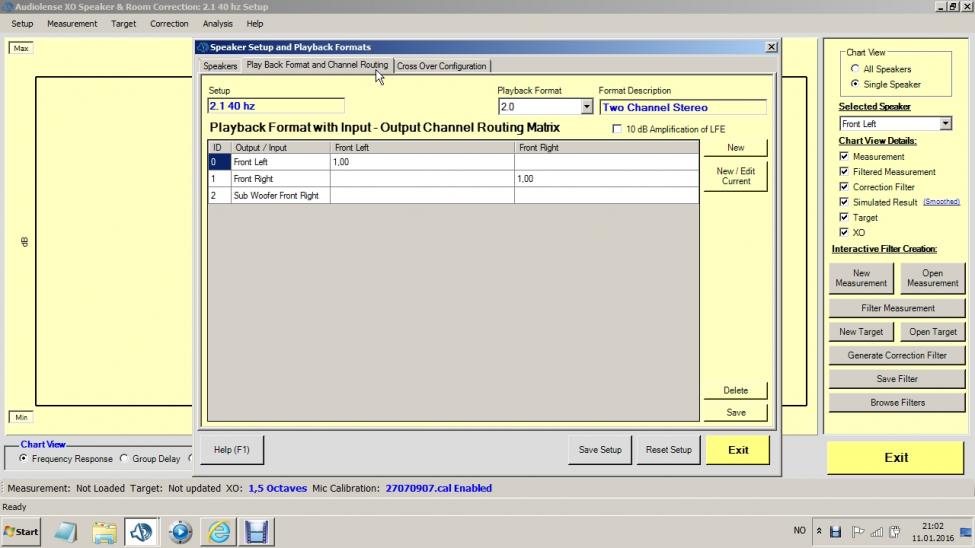Click the New / Edit Current button
Screen dimensions: 975x548
(736, 176)
